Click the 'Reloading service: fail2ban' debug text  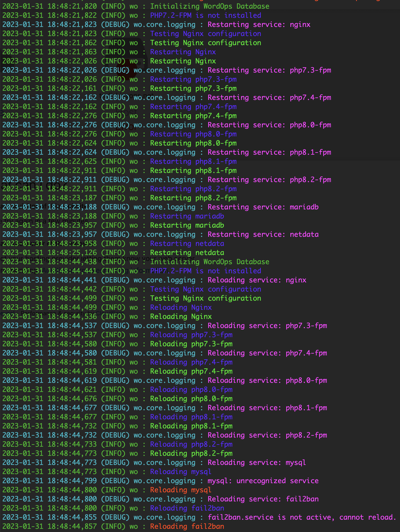(263, 499)
